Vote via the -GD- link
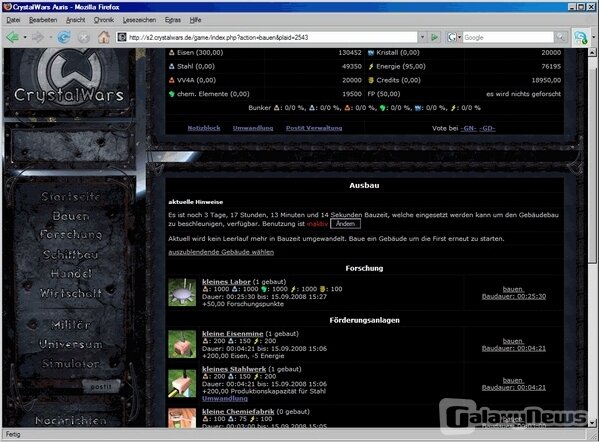The height and width of the screenshot is (442, 599). [x=487, y=128]
